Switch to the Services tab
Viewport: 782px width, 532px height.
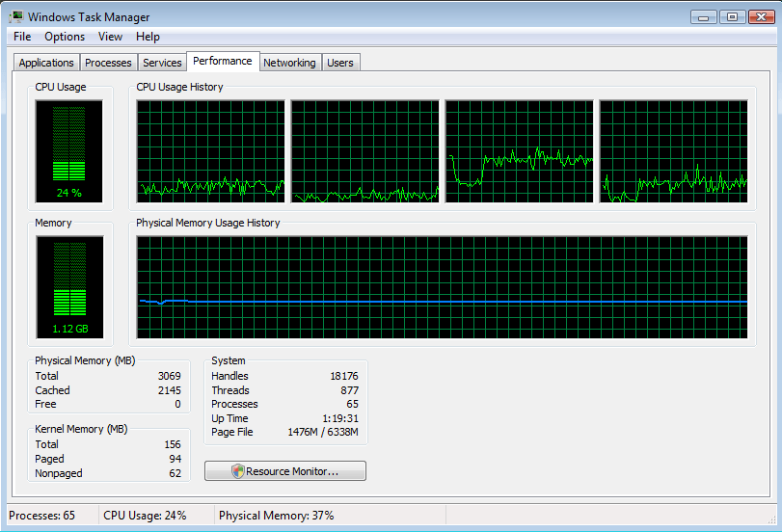tap(162, 63)
